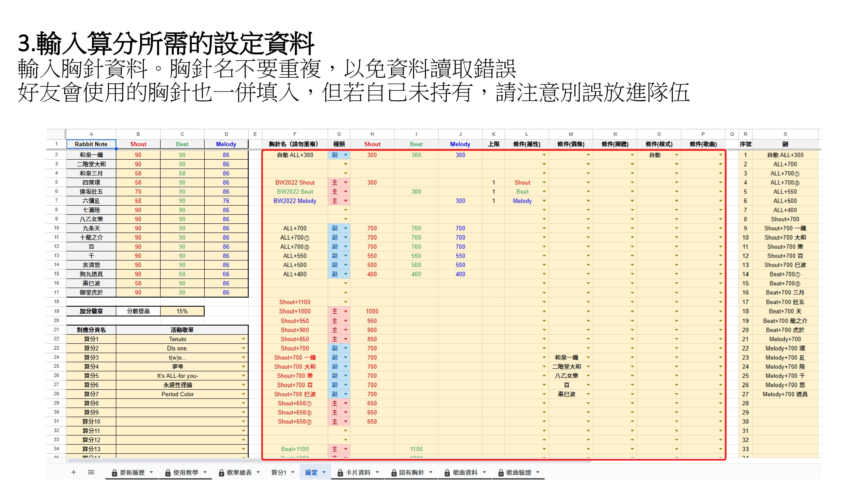Select the 15% score boost cell

(182, 311)
